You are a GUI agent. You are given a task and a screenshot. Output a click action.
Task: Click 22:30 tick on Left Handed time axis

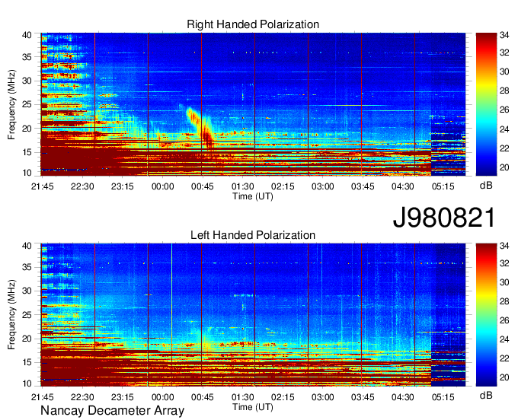82,397
